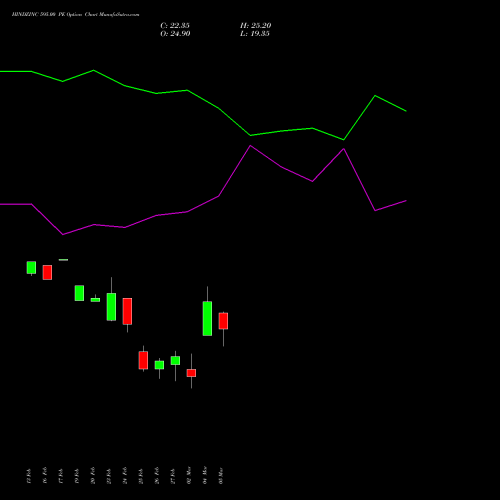Select the high value 'H: 25.20'
500x500 pixels.
pos(256,26)
